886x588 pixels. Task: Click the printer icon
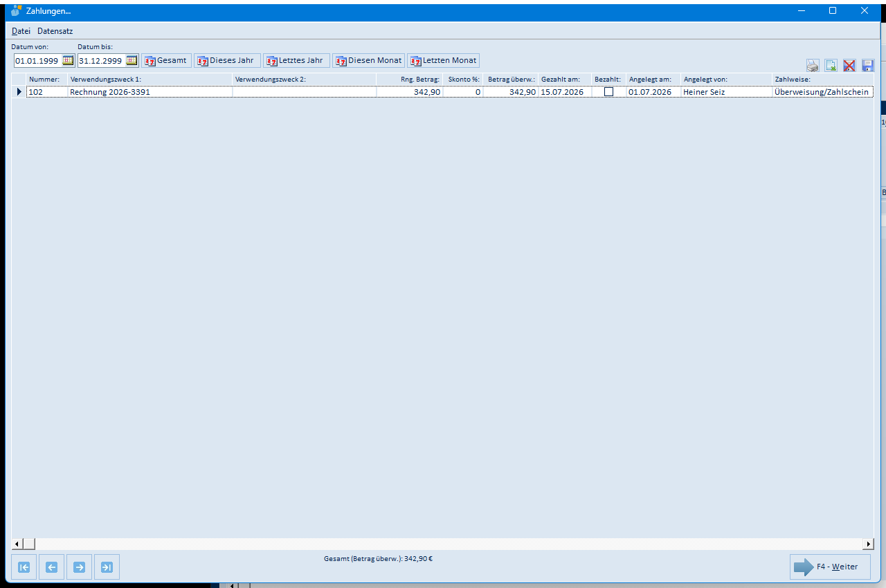[x=813, y=66]
